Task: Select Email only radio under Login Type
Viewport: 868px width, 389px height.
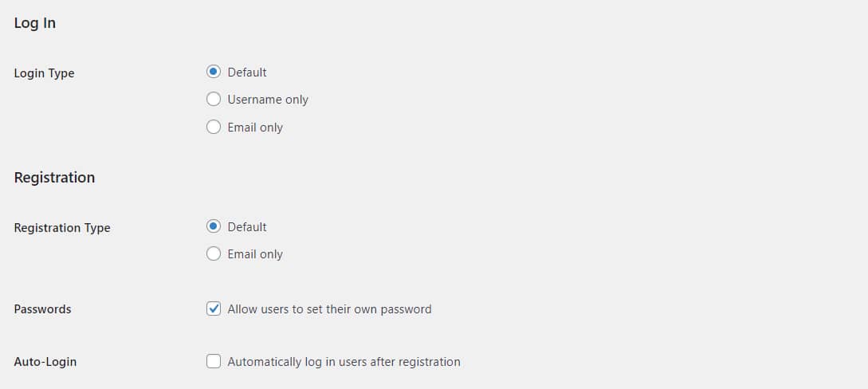Action: coord(213,127)
